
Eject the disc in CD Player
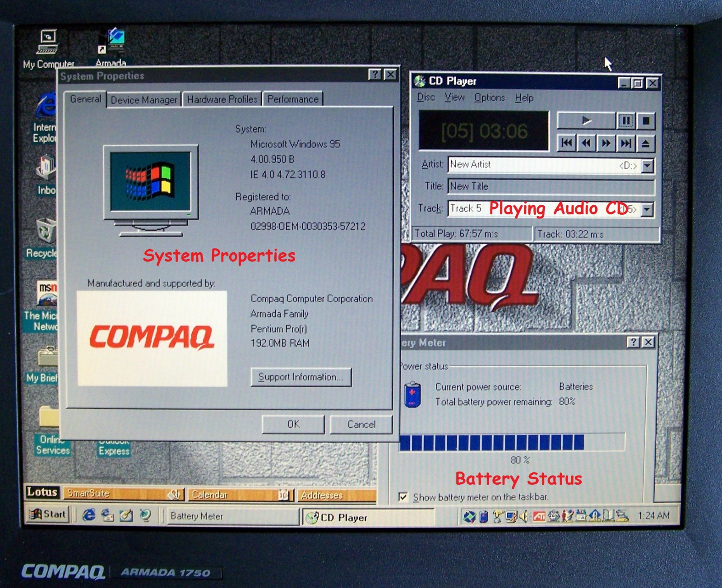(x=646, y=143)
